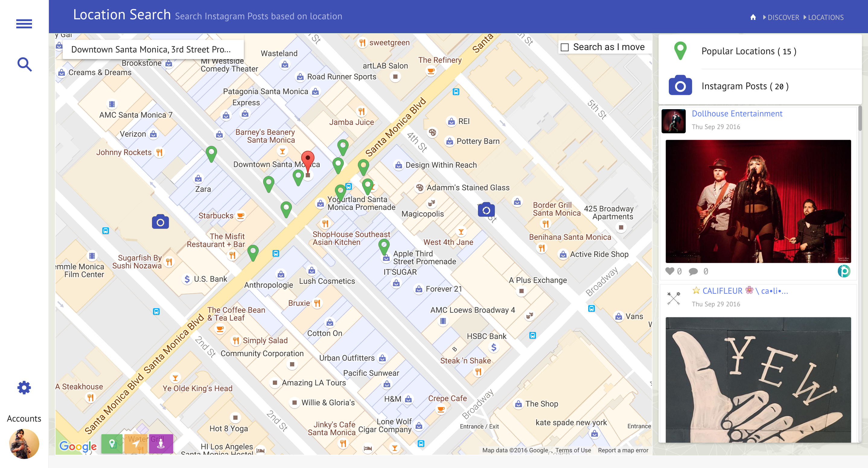Select Popular Locations list item

coord(748,51)
